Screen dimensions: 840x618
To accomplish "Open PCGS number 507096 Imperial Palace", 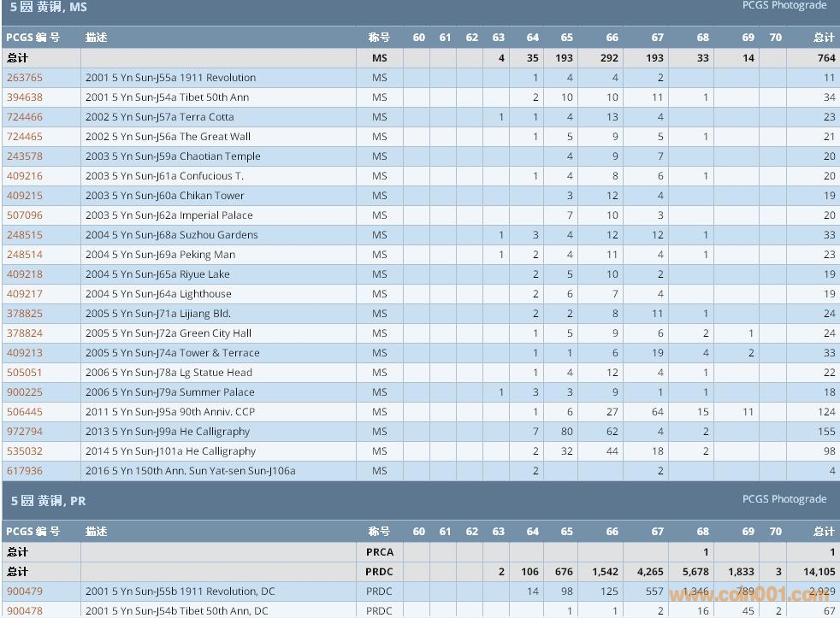I will (24, 215).
